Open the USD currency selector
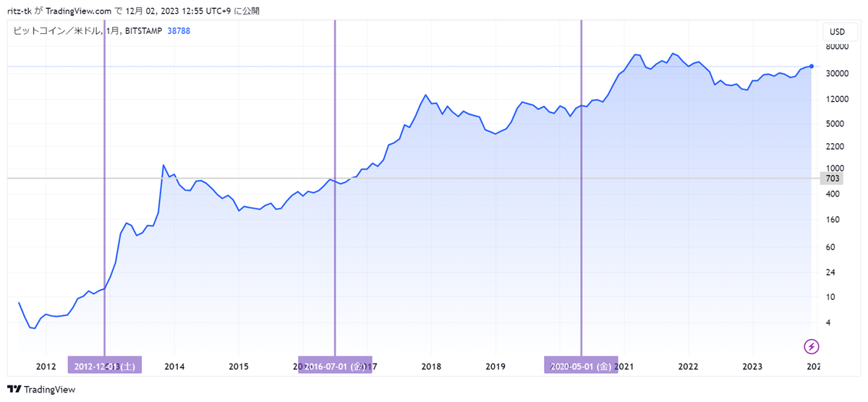This screenshot has height=402, width=868. 837,32
